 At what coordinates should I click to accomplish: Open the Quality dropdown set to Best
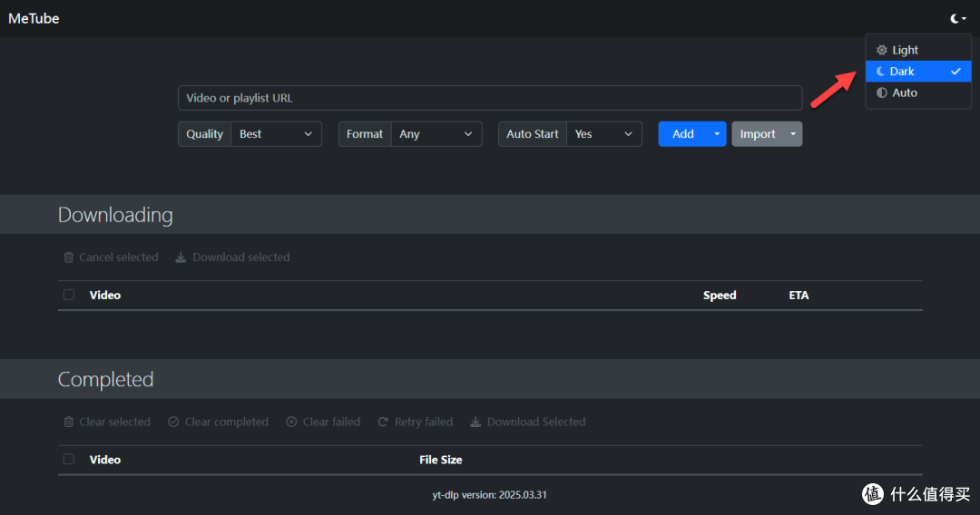pos(276,134)
